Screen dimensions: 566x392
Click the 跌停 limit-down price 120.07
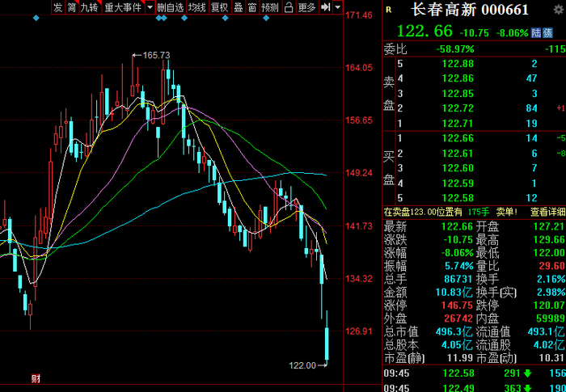tap(549, 306)
